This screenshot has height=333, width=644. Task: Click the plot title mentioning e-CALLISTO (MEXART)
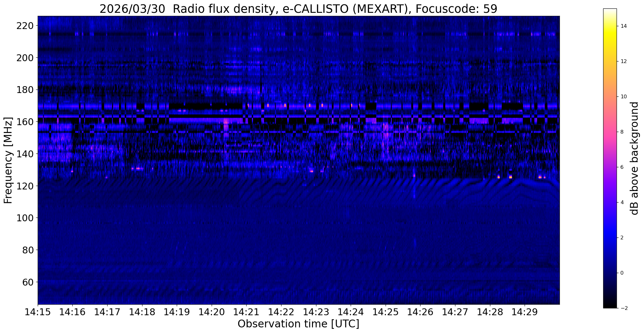pos(298,9)
